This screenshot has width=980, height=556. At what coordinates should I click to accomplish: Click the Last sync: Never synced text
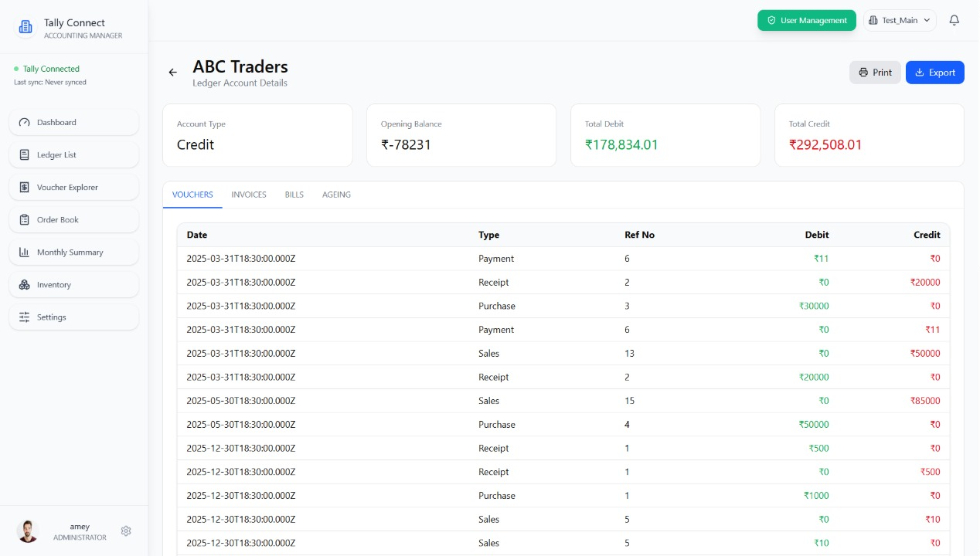tap(50, 82)
